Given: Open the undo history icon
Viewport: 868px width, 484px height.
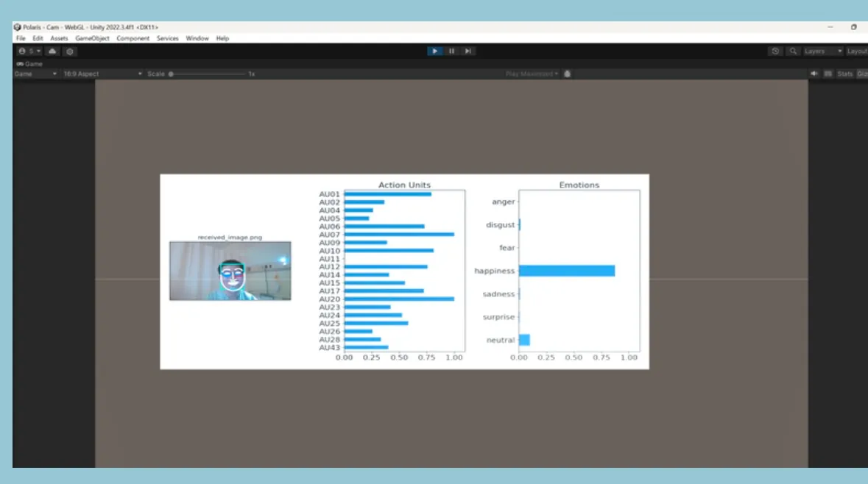Looking at the screenshot, I should [x=775, y=51].
